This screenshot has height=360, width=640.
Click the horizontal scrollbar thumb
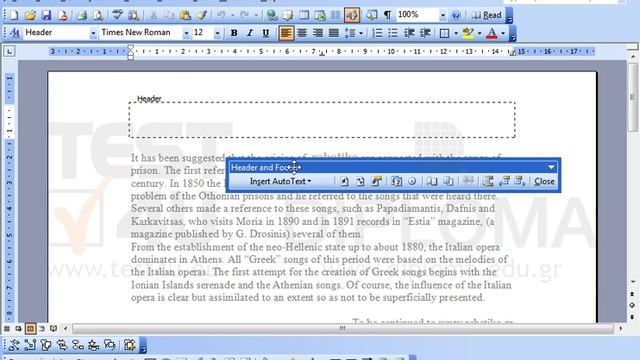[x=342, y=328]
